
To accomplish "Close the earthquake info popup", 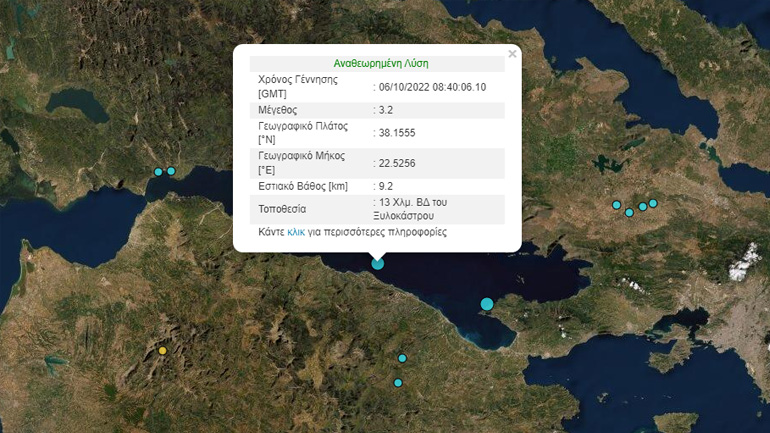I will (512, 54).
